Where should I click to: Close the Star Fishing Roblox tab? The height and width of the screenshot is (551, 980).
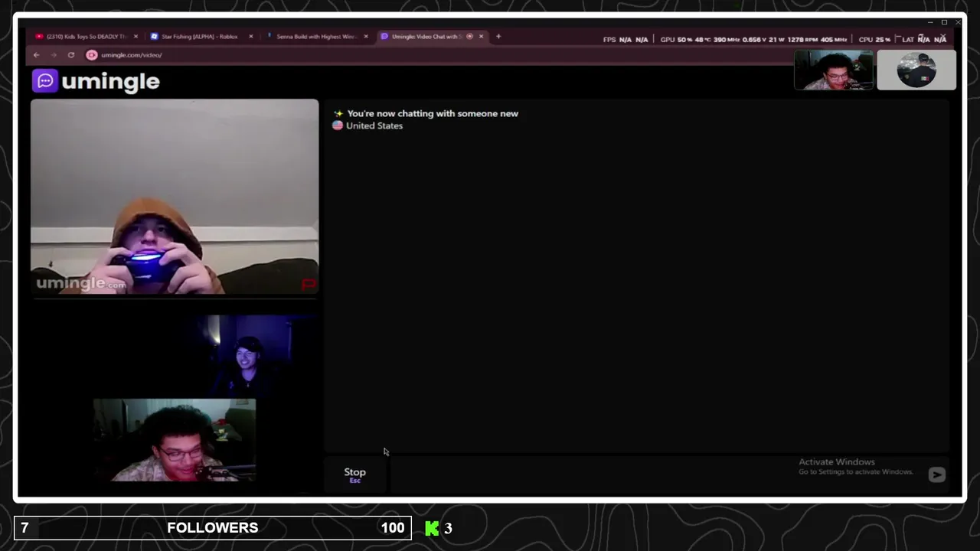tap(250, 36)
